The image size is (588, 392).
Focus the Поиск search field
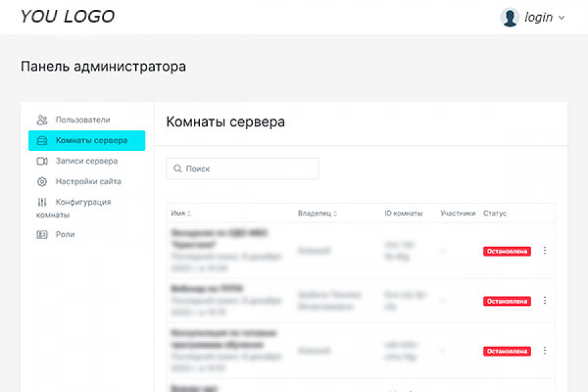[x=248, y=169]
